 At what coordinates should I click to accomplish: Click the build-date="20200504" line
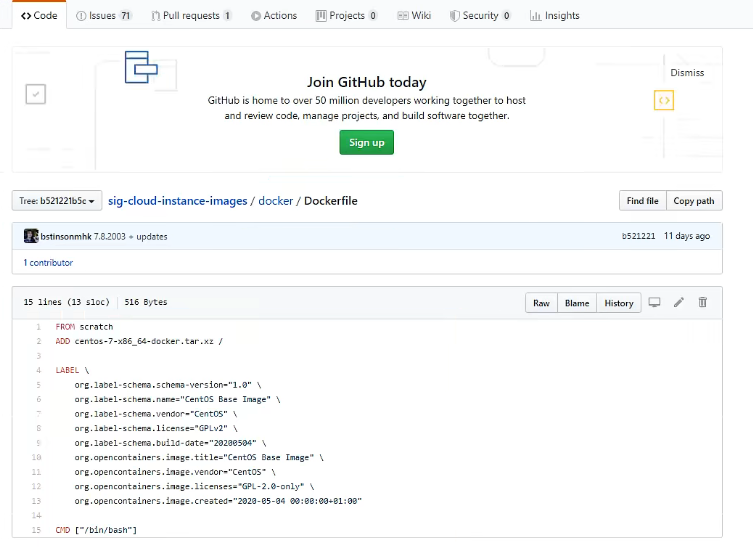point(170,442)
